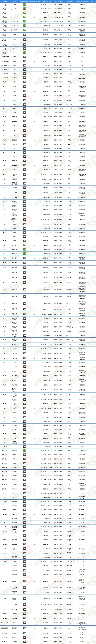Click the L69 body code cell
This screenshot has width=96, height=644.
pos(70,514)
